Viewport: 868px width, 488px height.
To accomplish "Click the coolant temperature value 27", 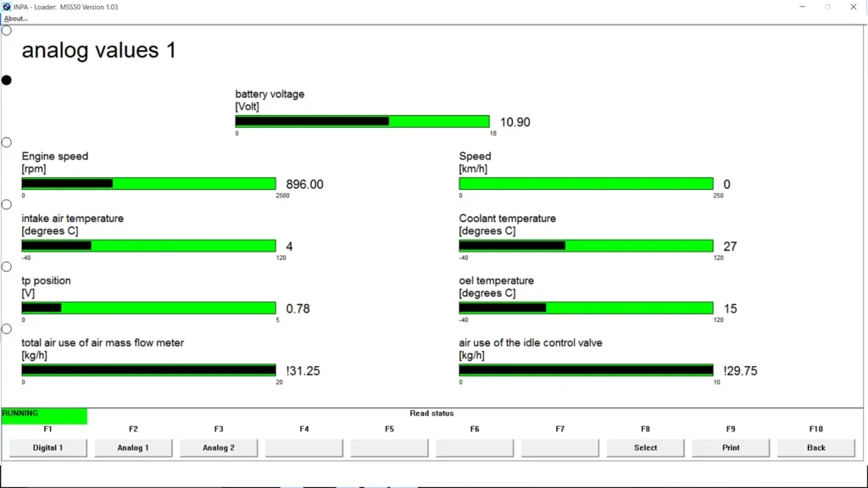I will click(x=730, y=247).
